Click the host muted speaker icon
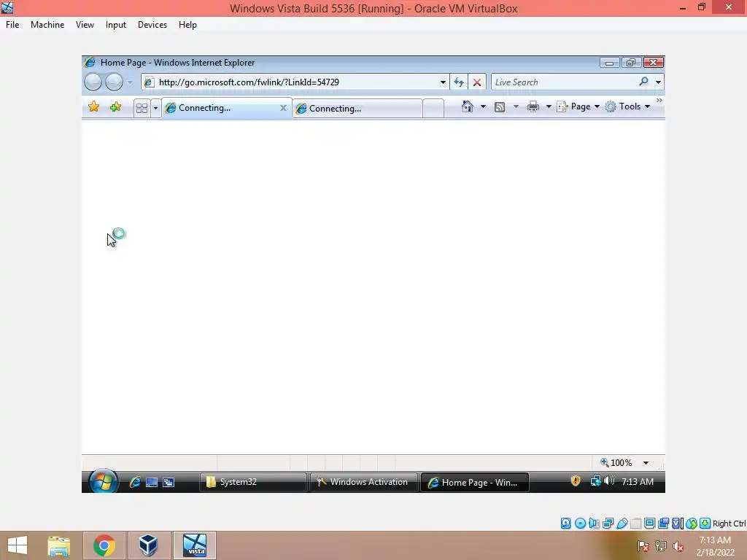 pos(678,546)
